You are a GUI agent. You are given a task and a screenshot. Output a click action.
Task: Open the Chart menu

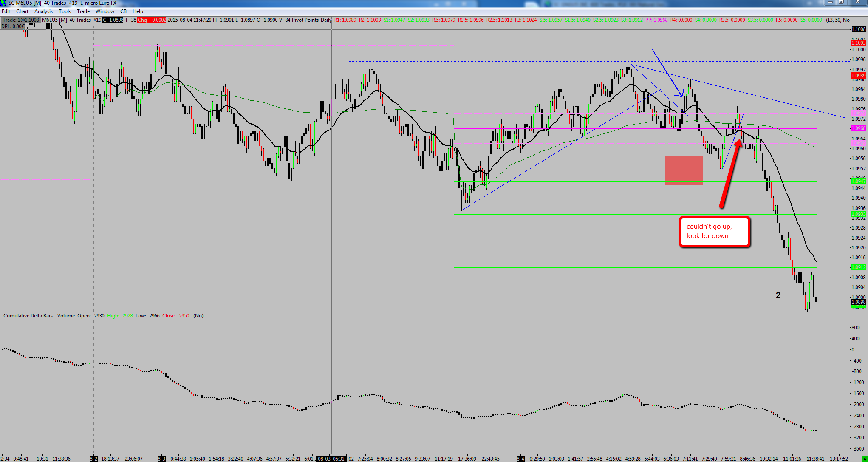pos(23,11)
